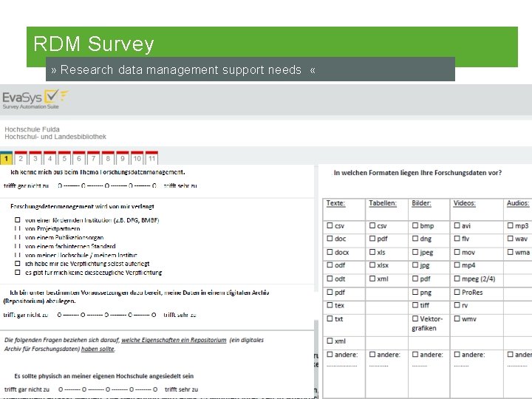Check 'Verpflichtung selbst auferlegt' option

17,263
